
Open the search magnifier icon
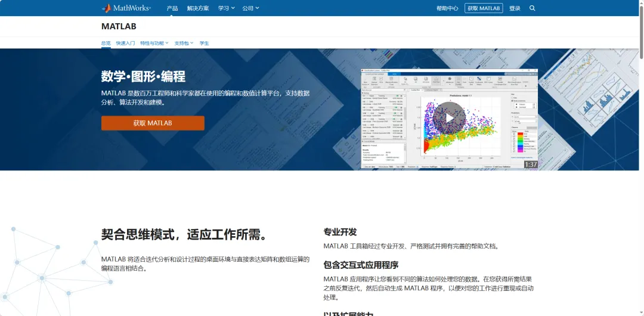[532, 8]
